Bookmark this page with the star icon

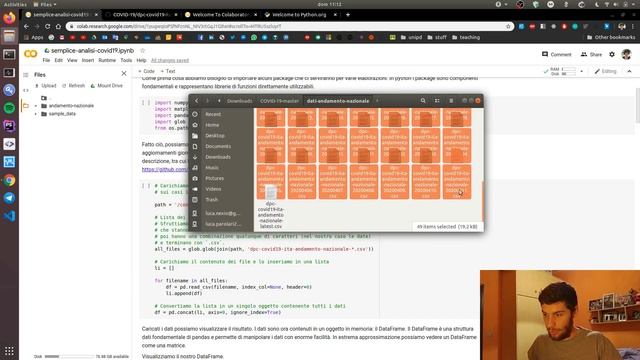pos(508,26)
